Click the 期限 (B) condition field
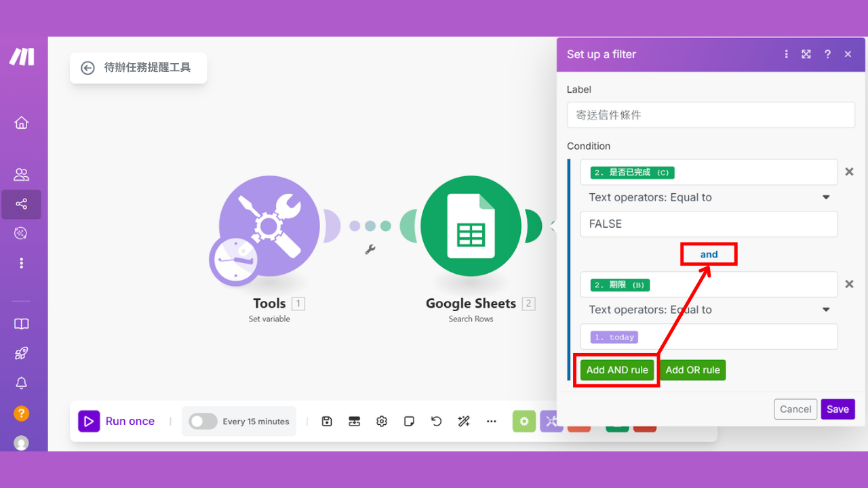Viewport: 868px width, 488px height. click(709, 285)
